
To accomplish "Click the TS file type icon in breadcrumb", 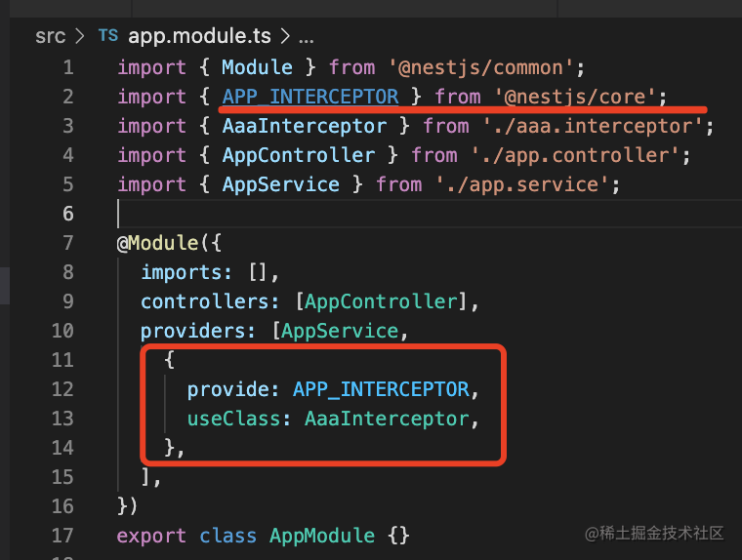I will coord(108,35).
